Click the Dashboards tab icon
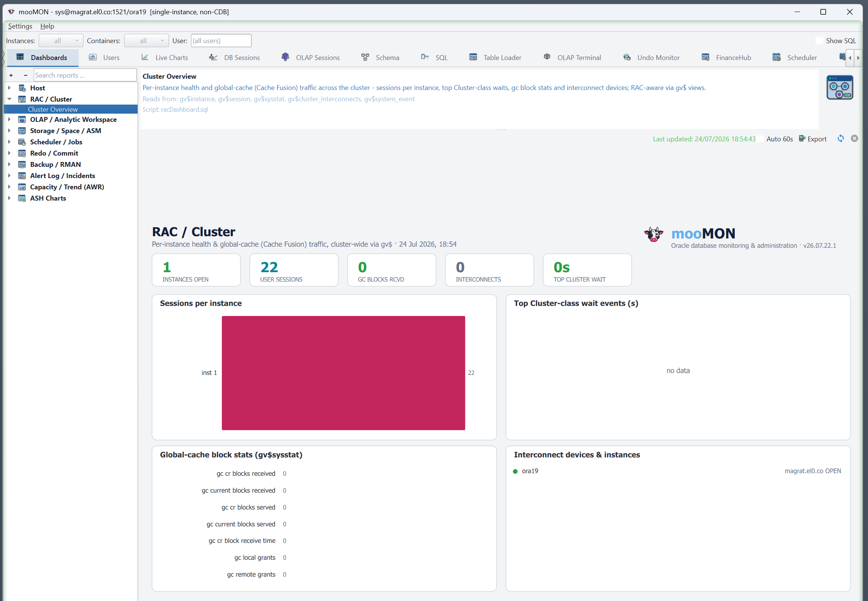 tap(20, 57)
